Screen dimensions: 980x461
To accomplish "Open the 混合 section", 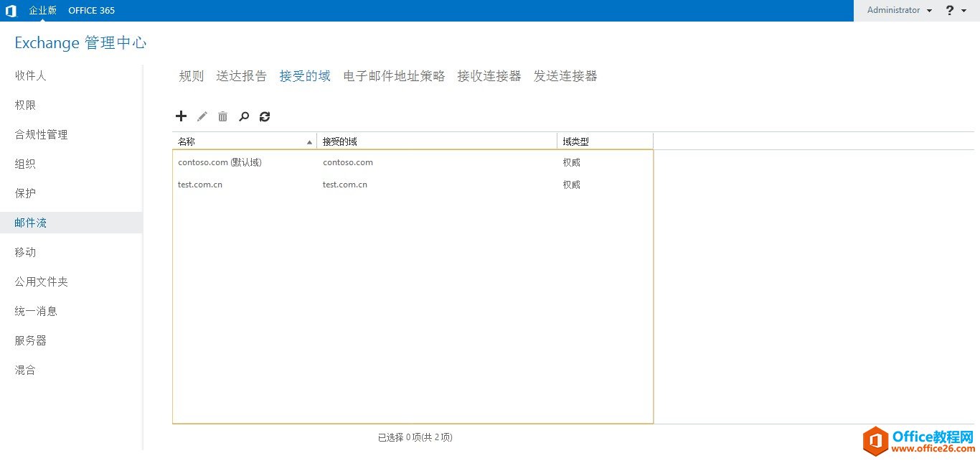I will tap(24, 369).
